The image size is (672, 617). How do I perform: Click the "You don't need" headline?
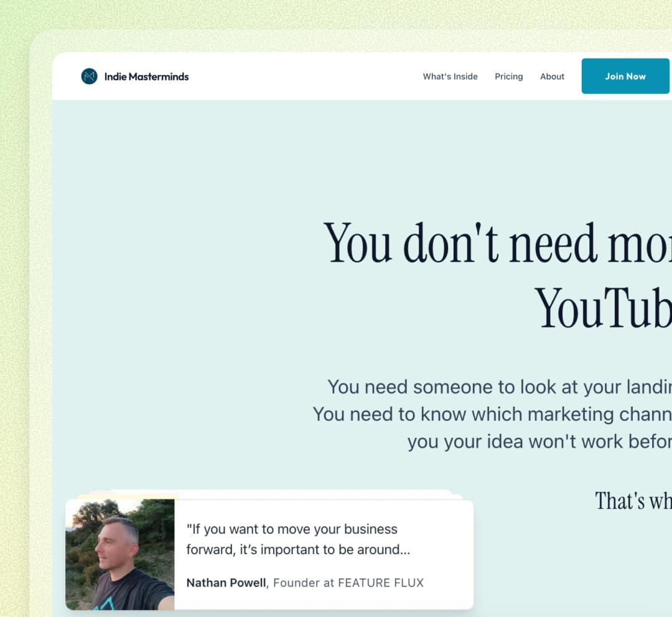coord(497,243)
